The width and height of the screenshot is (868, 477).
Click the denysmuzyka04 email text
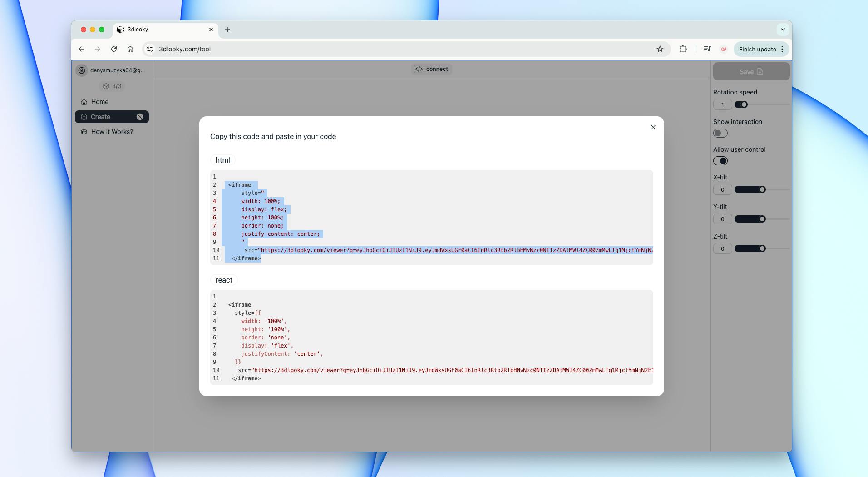[118, 70]
